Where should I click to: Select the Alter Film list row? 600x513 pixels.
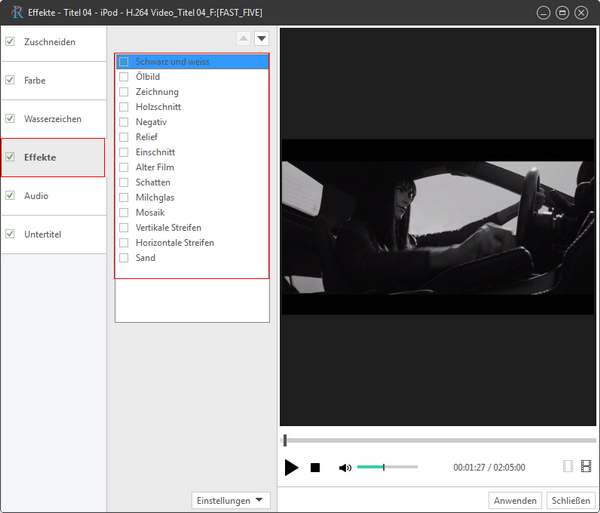point(192,167)
